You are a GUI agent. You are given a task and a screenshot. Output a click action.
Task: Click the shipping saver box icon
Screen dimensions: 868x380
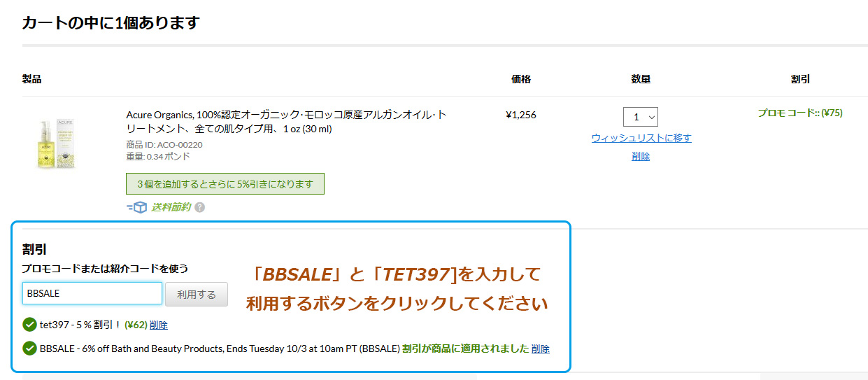pyautogui.click(x=136, y=207)
